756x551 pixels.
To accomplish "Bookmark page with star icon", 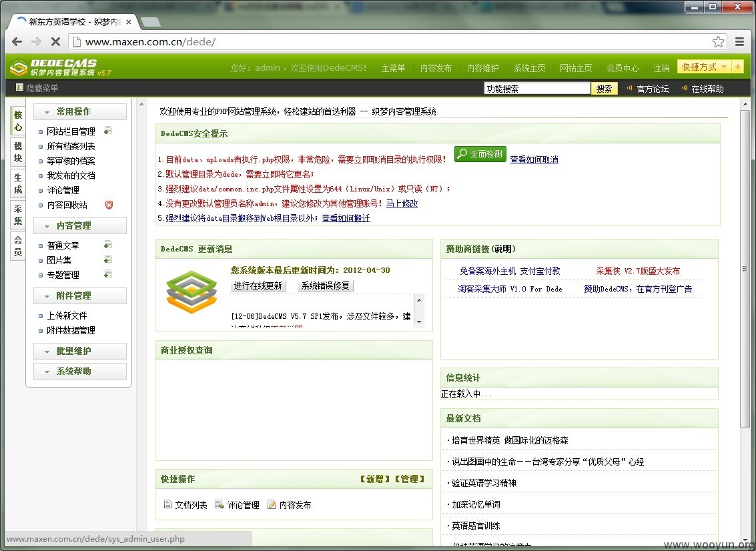I will pos(718,42).
